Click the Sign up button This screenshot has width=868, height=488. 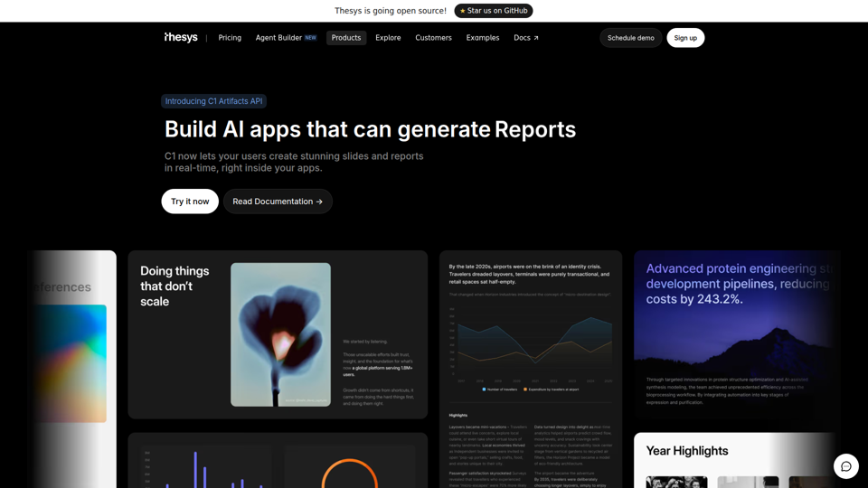coord(685,38)
